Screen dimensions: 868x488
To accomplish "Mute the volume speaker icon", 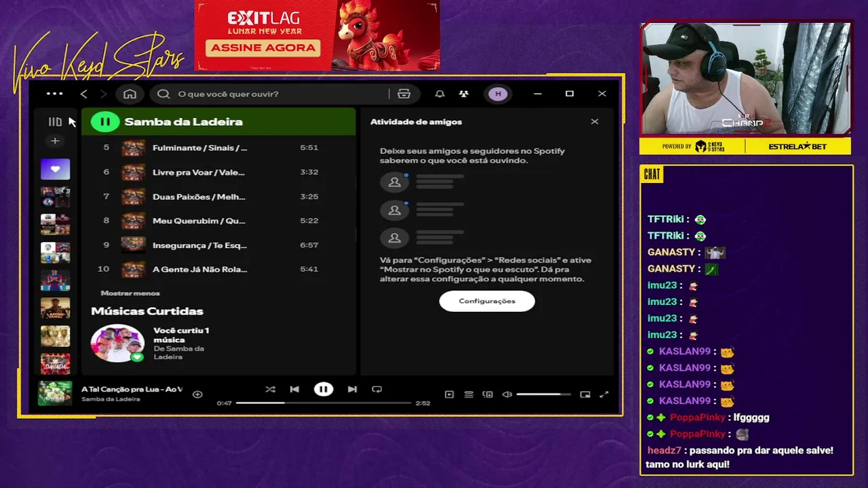I will coord(507,394).
